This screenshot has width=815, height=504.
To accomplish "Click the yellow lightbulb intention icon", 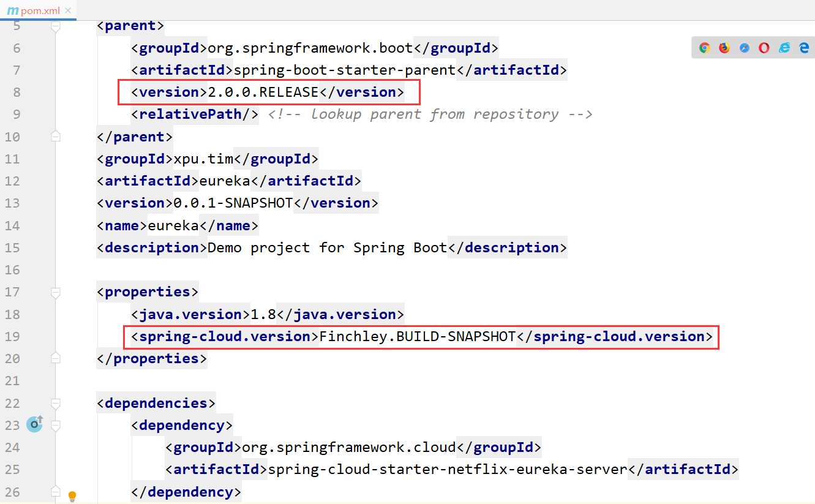I will [72, 495].
